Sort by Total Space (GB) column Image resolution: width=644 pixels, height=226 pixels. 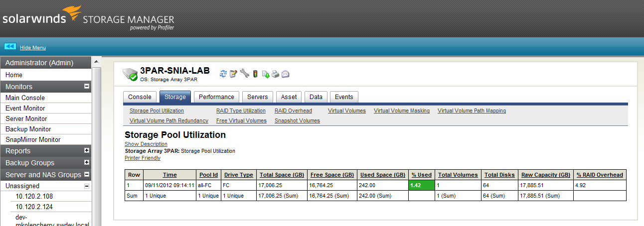click(281, 175)
